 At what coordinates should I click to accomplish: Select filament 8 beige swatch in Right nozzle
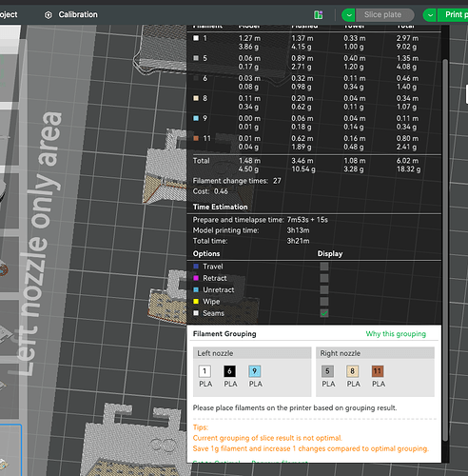click(352, 371)
